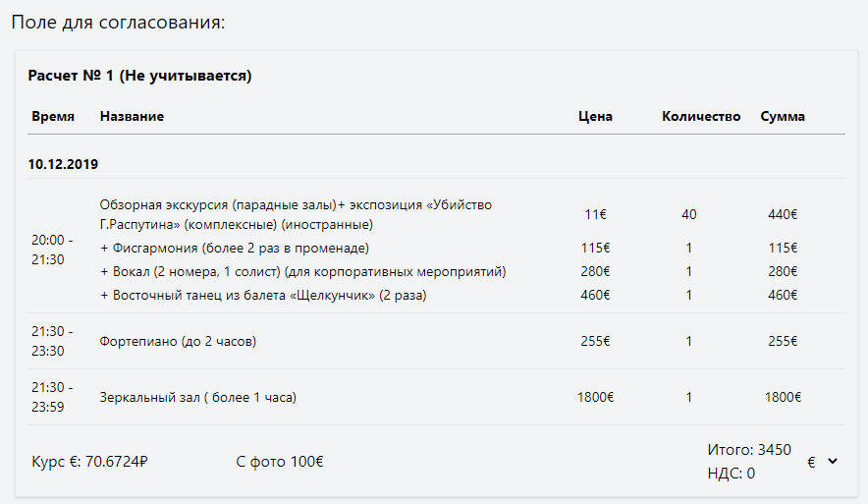Click the 'Количество' column header
This screenshot has height=504, width=868.
[701, 116]
